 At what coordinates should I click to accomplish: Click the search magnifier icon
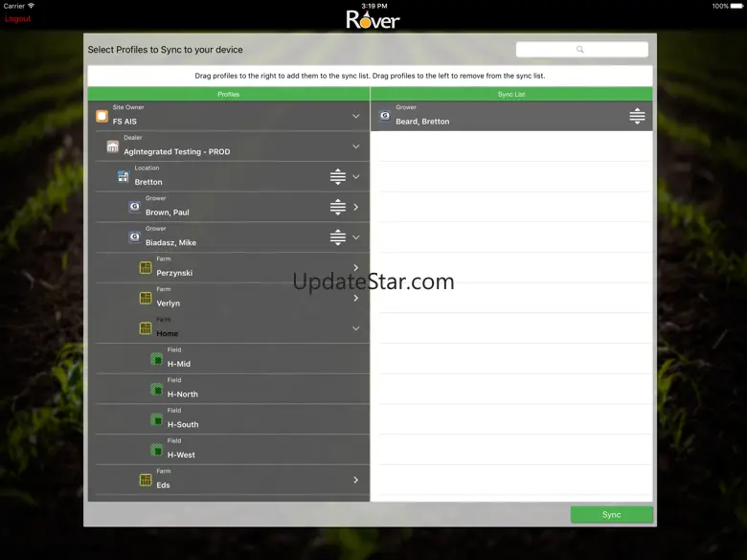pyautogui.click(x=579, y=49)
